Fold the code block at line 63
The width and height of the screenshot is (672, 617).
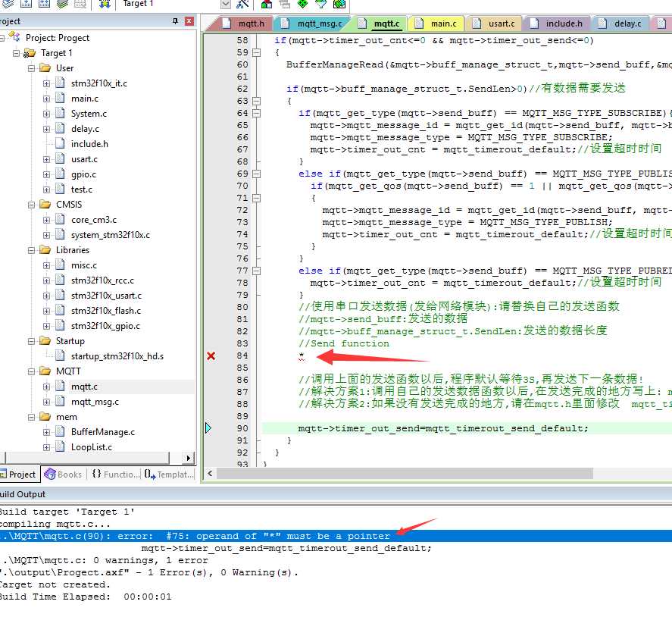256,101
